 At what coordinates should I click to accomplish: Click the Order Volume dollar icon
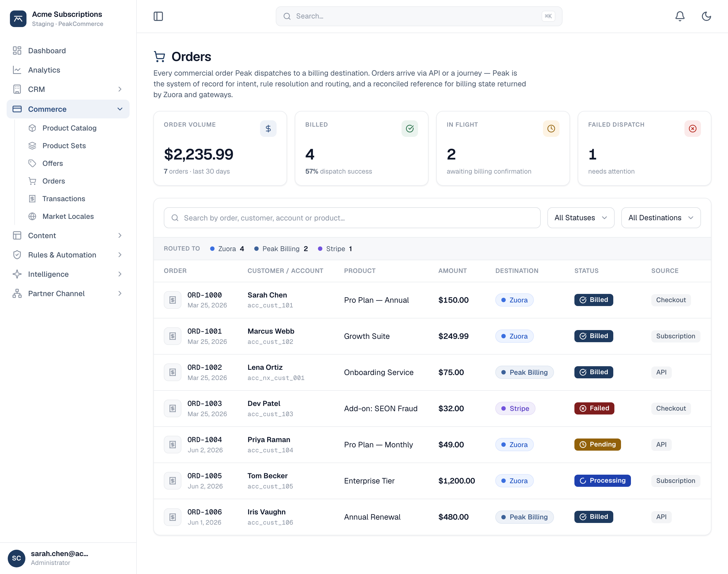(268, 128)
